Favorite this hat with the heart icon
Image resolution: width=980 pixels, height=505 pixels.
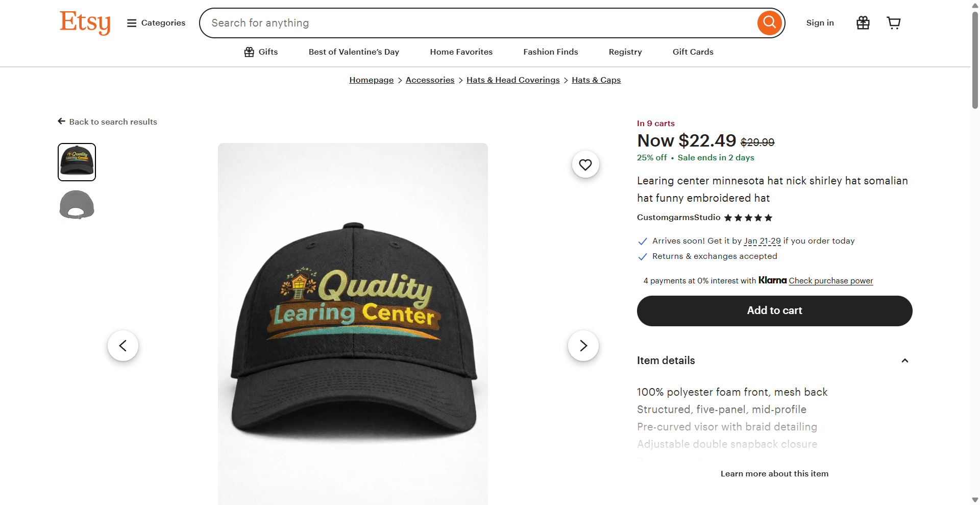[x=585, y=164]
